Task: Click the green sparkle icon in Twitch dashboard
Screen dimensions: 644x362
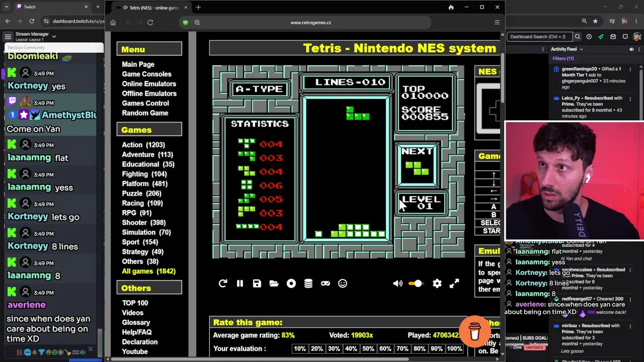Action: click(x=601, y=37)
